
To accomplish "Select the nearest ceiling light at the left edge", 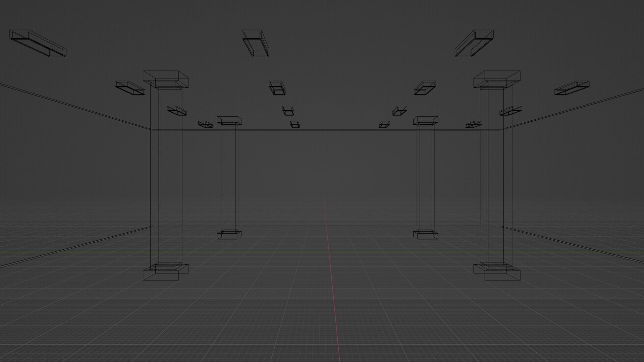I will (x=38, y=43).
